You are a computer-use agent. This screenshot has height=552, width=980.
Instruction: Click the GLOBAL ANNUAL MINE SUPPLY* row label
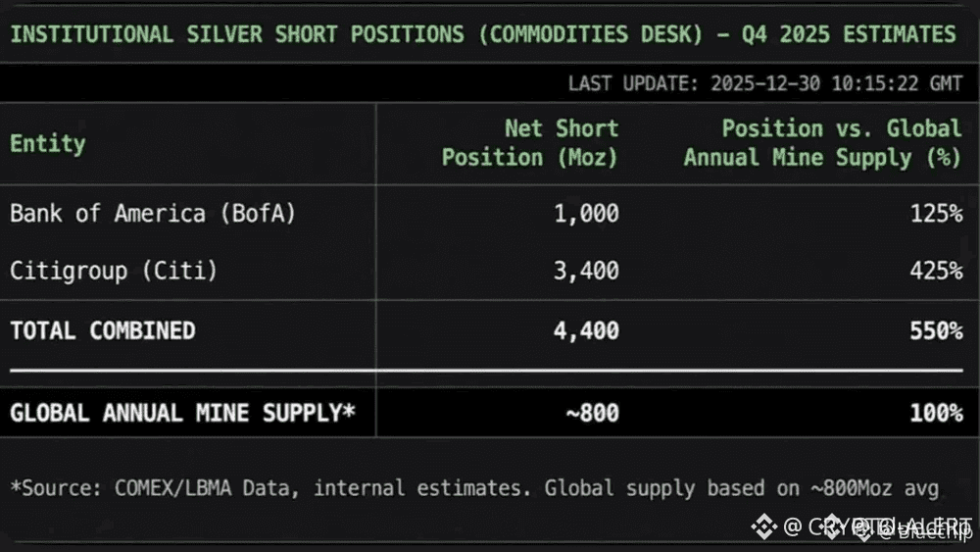(x=183, y=413)
